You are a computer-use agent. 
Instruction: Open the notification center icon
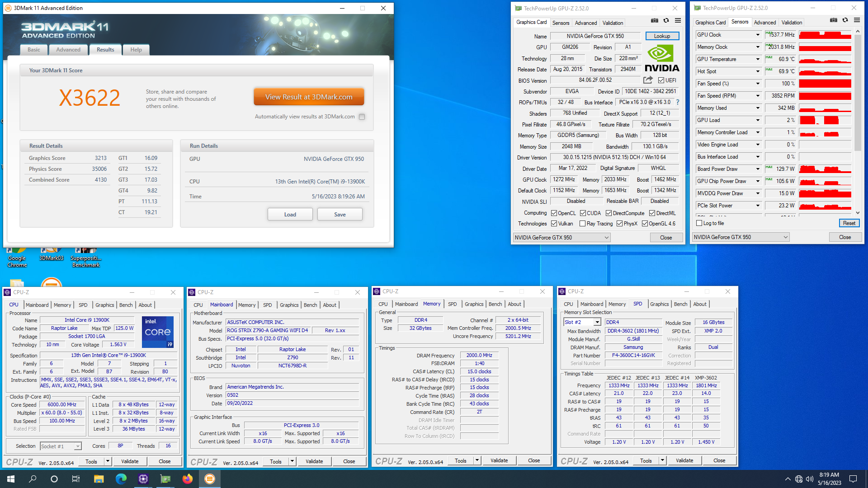(853, 479)
